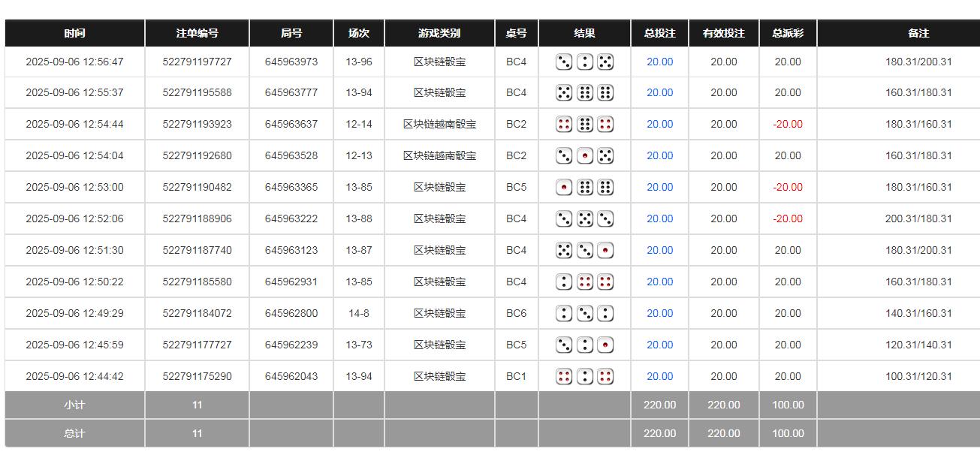Click the five-dot die in row 645963123
Screen dimensions: 980x461
pos(564,250)
